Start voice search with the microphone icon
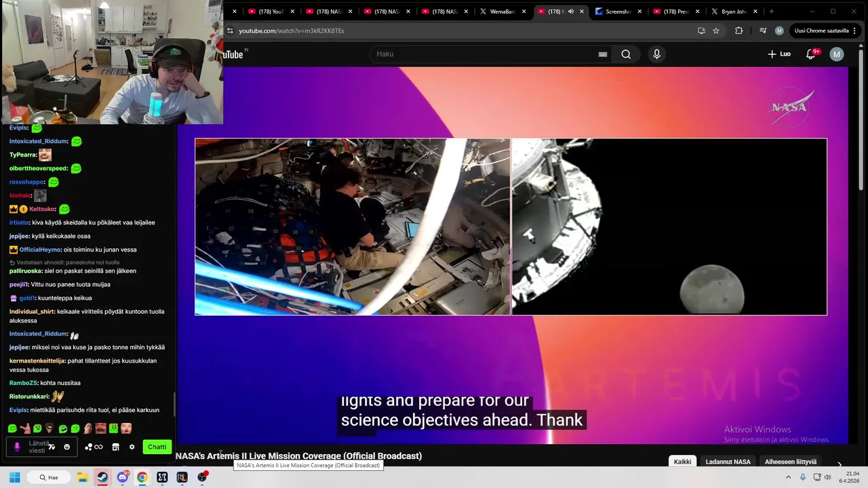The image size is (868, 488). coord(656,54)
